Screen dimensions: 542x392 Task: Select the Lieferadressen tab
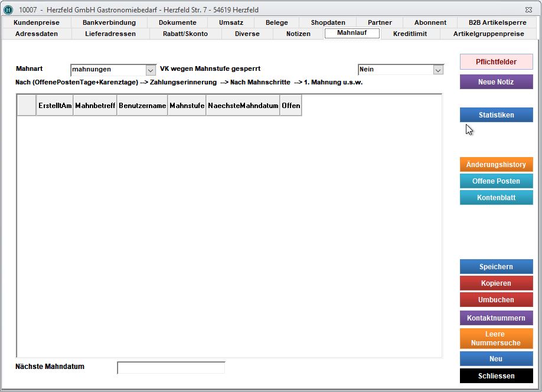(x=110, y=34)
